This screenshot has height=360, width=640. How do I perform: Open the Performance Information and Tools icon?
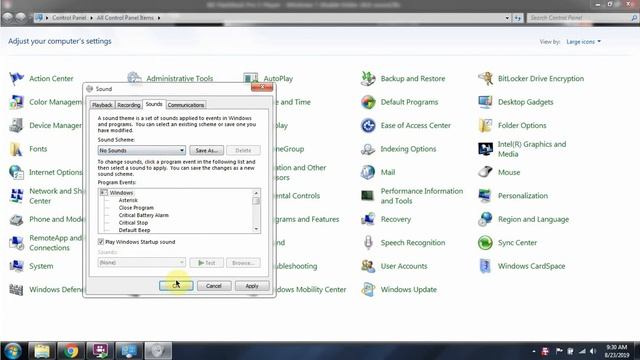[368, 196]
